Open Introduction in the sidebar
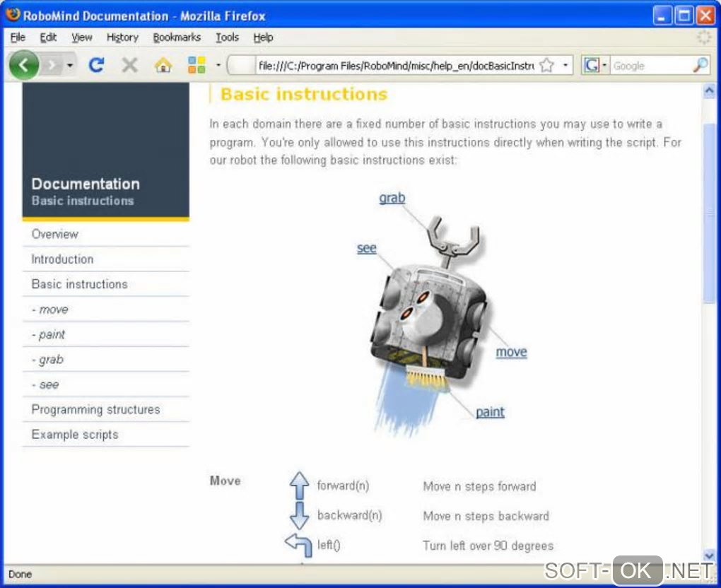The width and height of the screenshot is (721, 588). [x=105, y=259]
